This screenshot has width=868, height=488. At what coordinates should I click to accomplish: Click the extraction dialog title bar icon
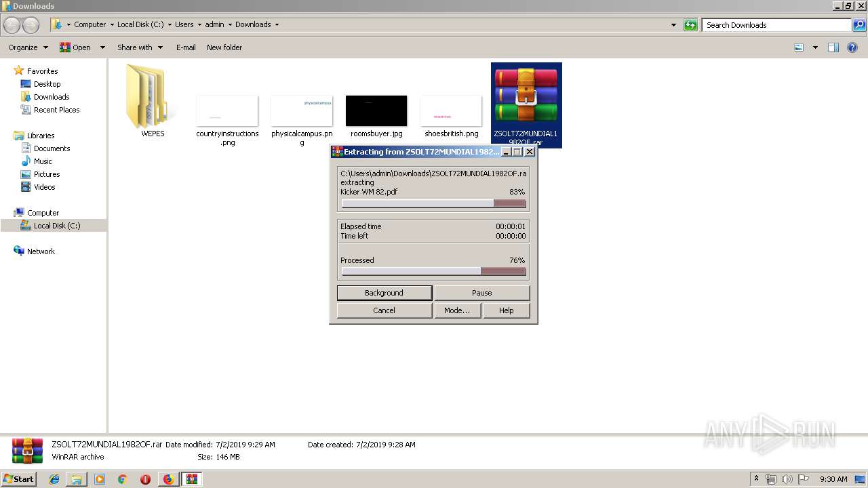coord(337,152)
